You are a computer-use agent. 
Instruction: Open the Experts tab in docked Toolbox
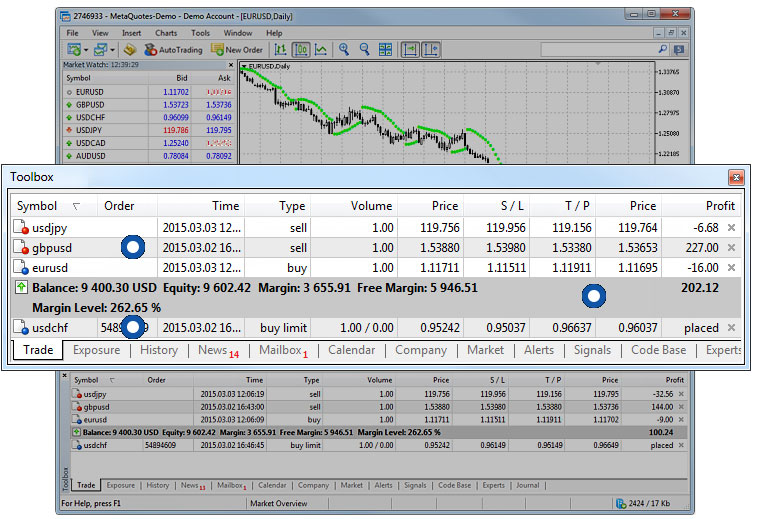click(x=493, y=485)
